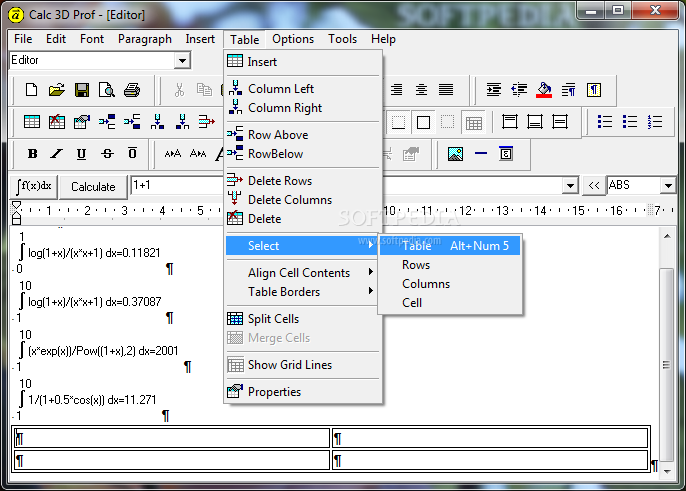The image size is (686, 491).
Task: Print with the printer icon
Action: (x=132, y=90)
